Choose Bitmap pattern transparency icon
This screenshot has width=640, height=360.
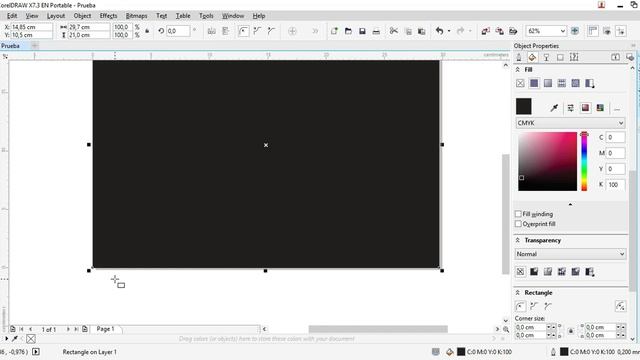576,271
